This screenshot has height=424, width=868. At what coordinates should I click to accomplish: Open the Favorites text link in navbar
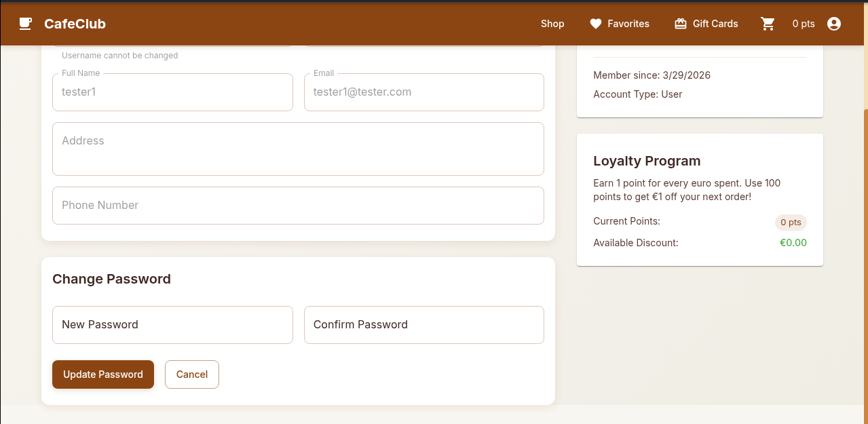(x=628, y=24)
